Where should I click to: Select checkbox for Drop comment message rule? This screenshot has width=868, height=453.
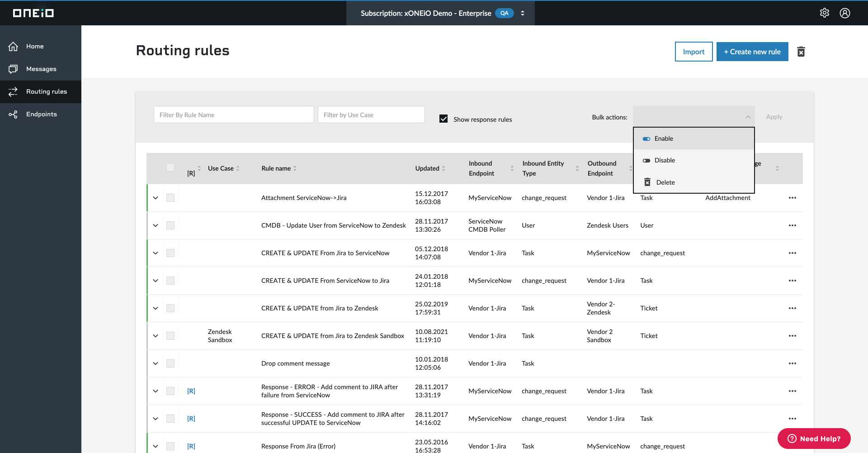(170, 363)
